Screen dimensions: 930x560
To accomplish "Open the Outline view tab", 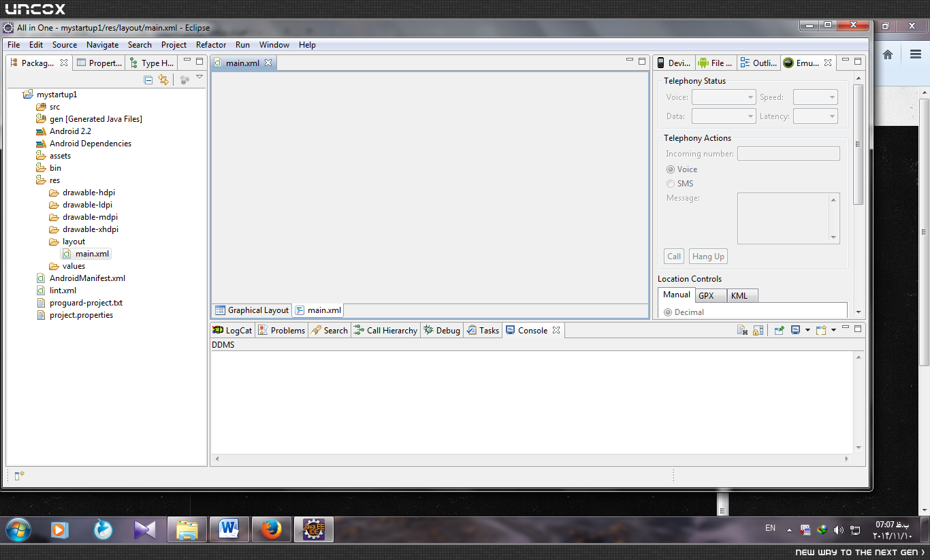I will tap(758, 63).
